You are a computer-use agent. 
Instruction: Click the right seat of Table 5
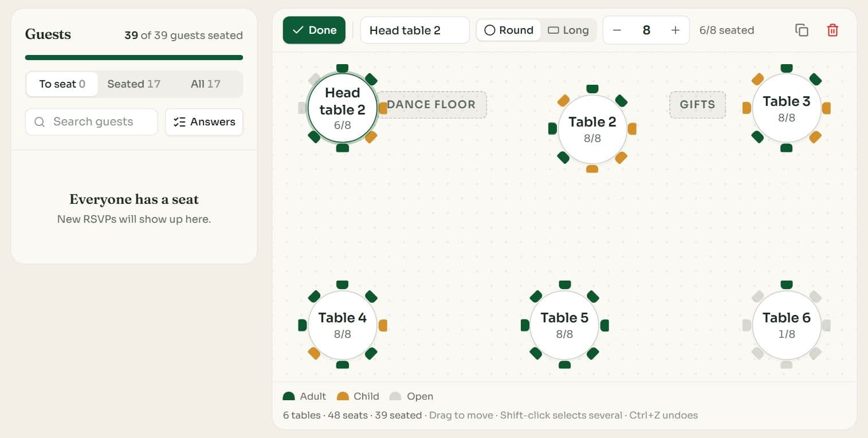[604, 325]
